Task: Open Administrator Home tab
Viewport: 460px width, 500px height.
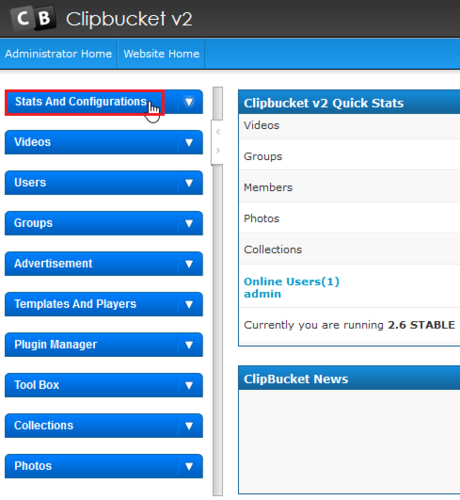Action: tap(58, 54)
